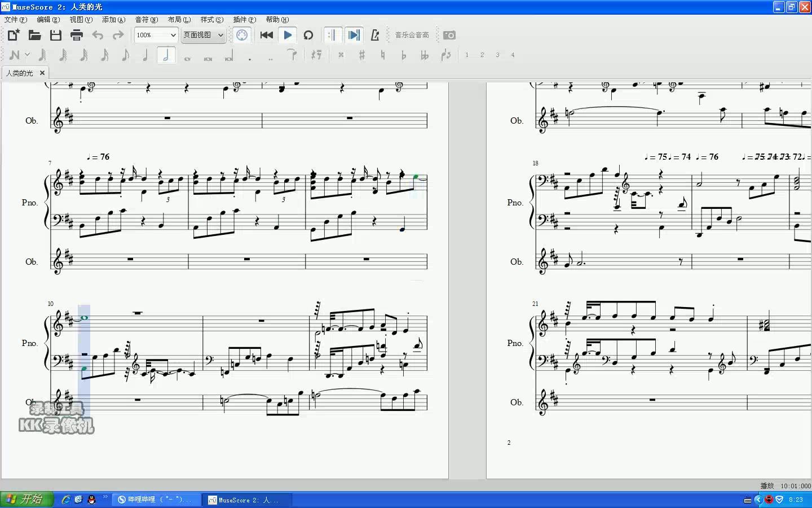Viewport: 812px width, 508px height.
Task: Toggle MIDI input
Action: [242, 35]
